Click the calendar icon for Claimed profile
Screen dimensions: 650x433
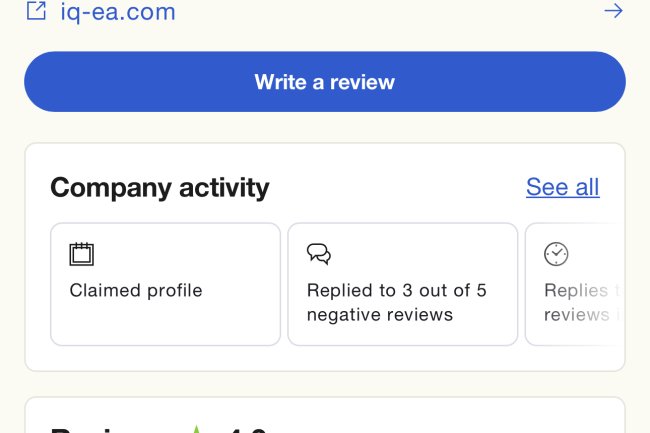(x=81, y=254)
